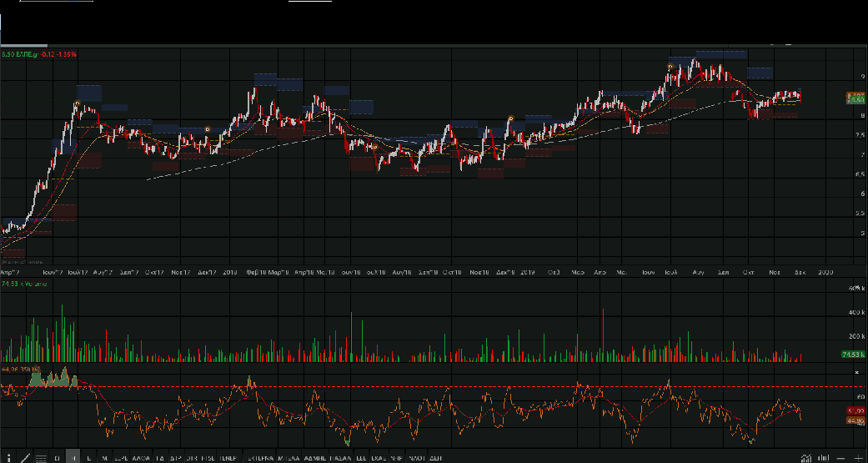Open the ΜΥΤΙΛ symbol tab
This screenshot has width=868, height=463.
(x=288, y=458)
